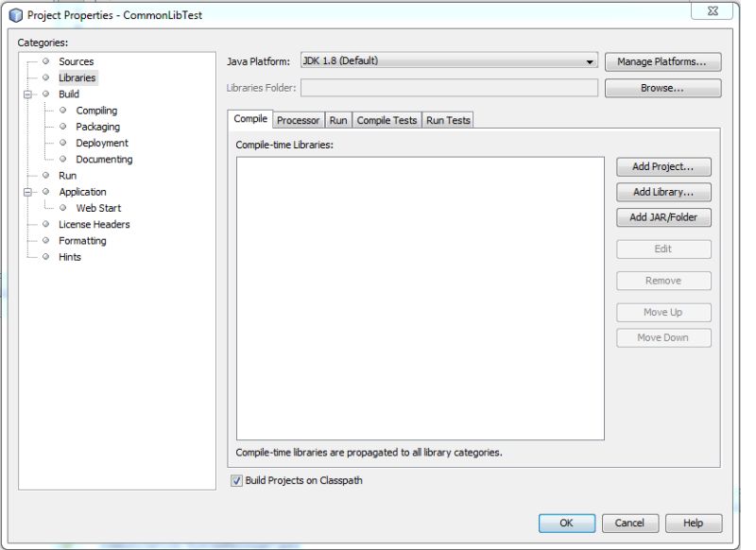Click the Add Project button
The width and height of the screenshot is (756, 550).
pos(662,165)
